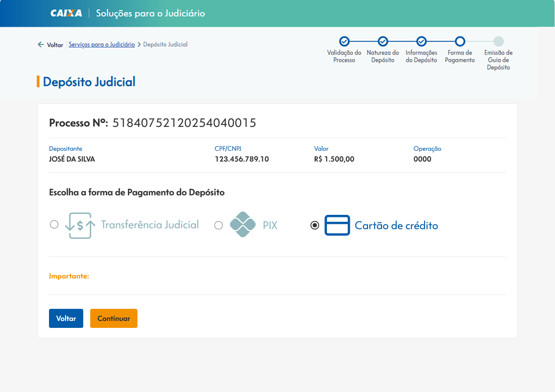
Task: Click the orange Continuar button
Action: tap(114, 318)
